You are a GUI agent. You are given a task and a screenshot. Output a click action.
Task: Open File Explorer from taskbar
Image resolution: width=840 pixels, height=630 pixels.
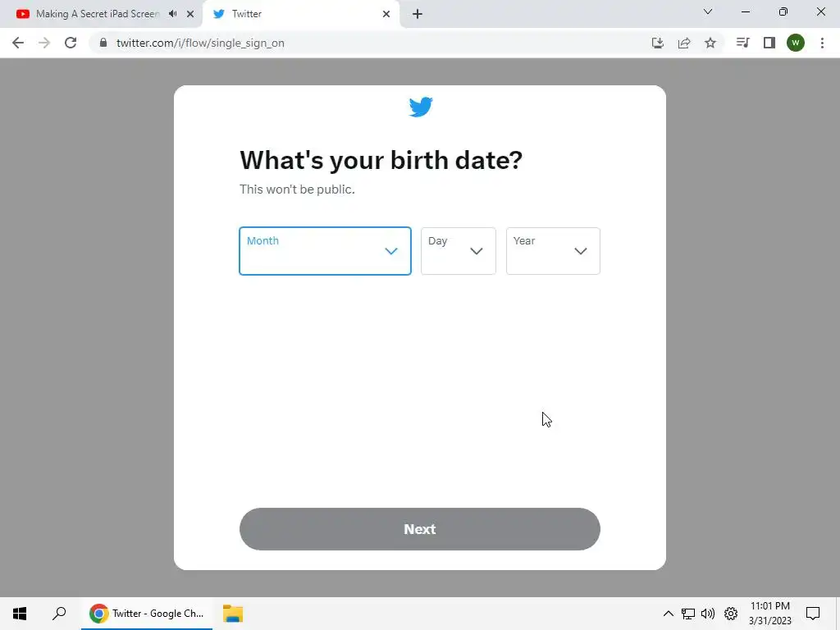(x=233, y=614)
